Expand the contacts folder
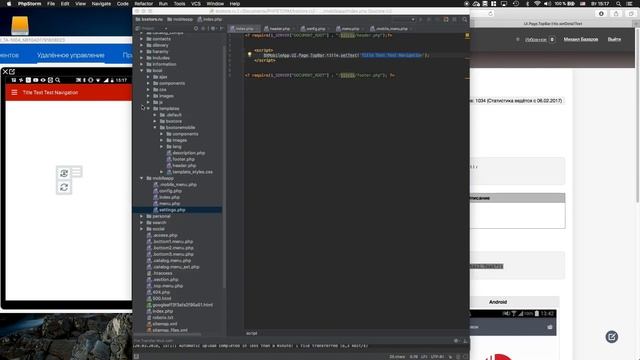Screen dimensions: 640x360 point(142,39)
